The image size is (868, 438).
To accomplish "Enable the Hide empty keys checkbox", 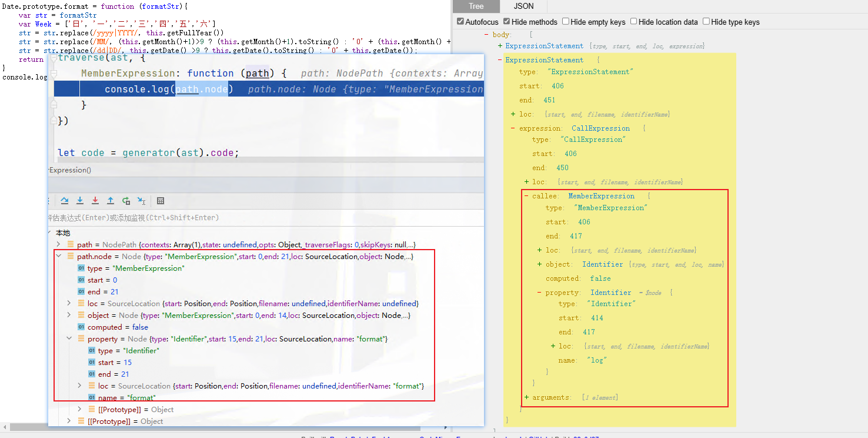I will pyautogui.click(x=565, y=22).
